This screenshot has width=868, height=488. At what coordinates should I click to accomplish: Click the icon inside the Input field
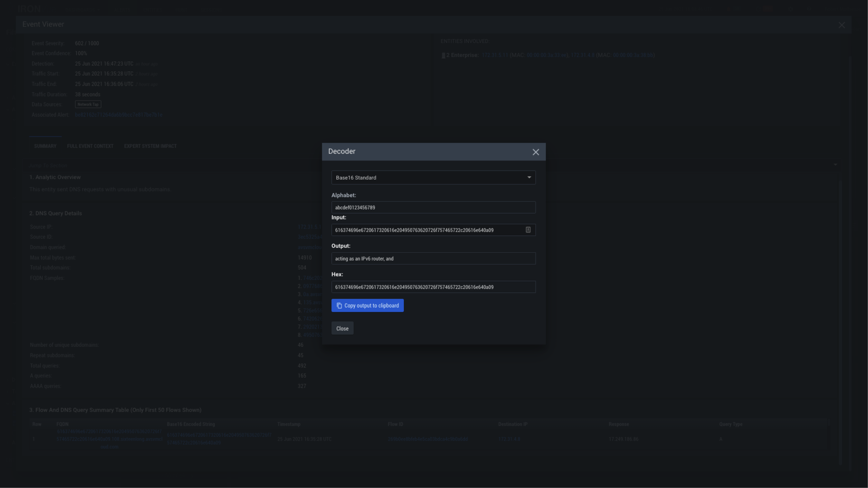[528, 230]
